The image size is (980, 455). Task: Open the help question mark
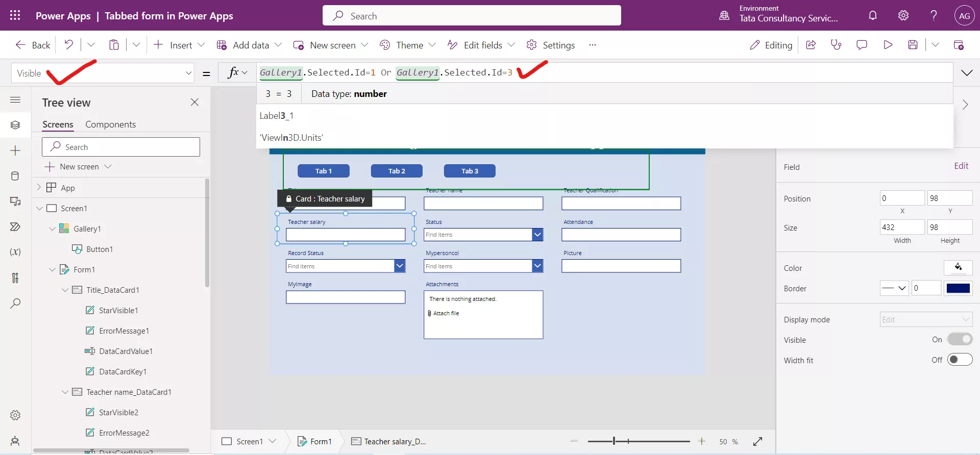coord(934,15)
